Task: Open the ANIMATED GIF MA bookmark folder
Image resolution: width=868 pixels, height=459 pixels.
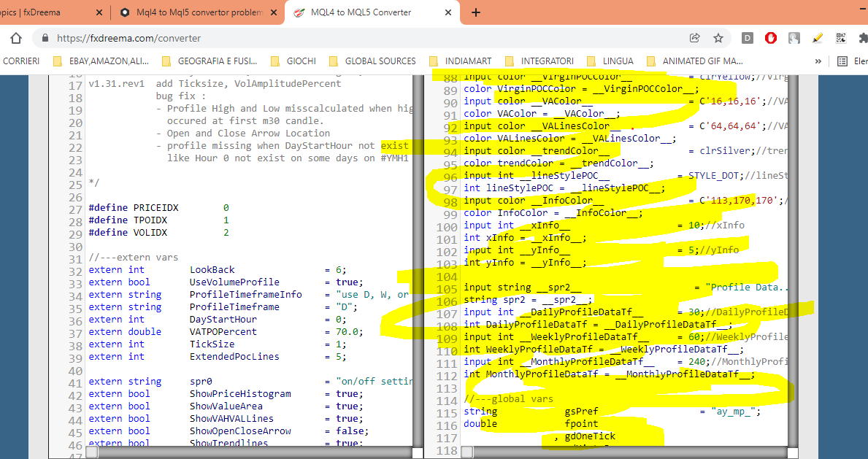Action: [695, 61]
